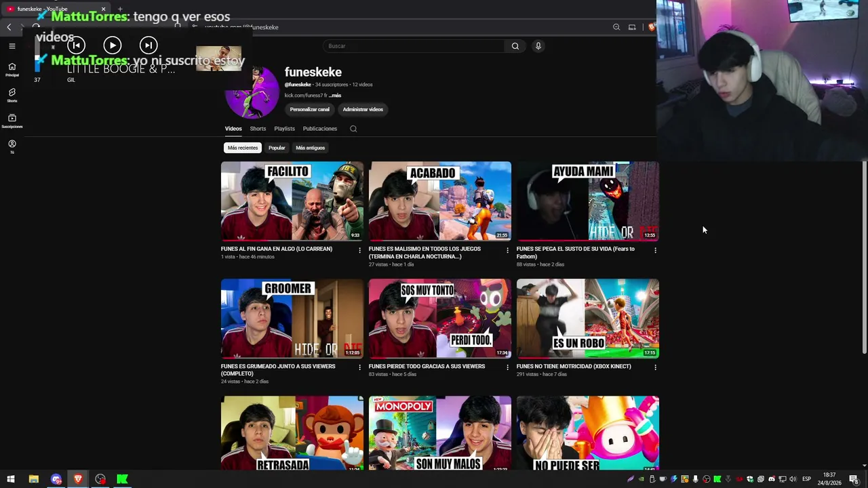Click the Personalizar canal button

[310, 109]
